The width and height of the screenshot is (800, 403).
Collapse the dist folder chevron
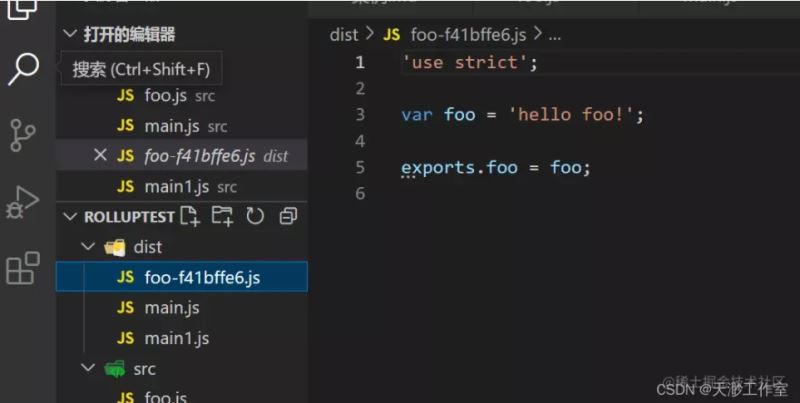click(88, 247)
